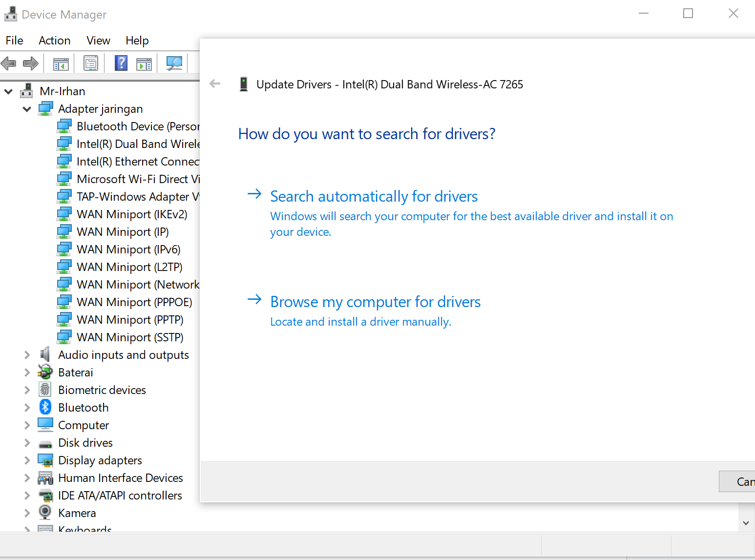755x560 pixels.
Task: Choose Search automatically for drivers
Action: (x=374, y=196)
